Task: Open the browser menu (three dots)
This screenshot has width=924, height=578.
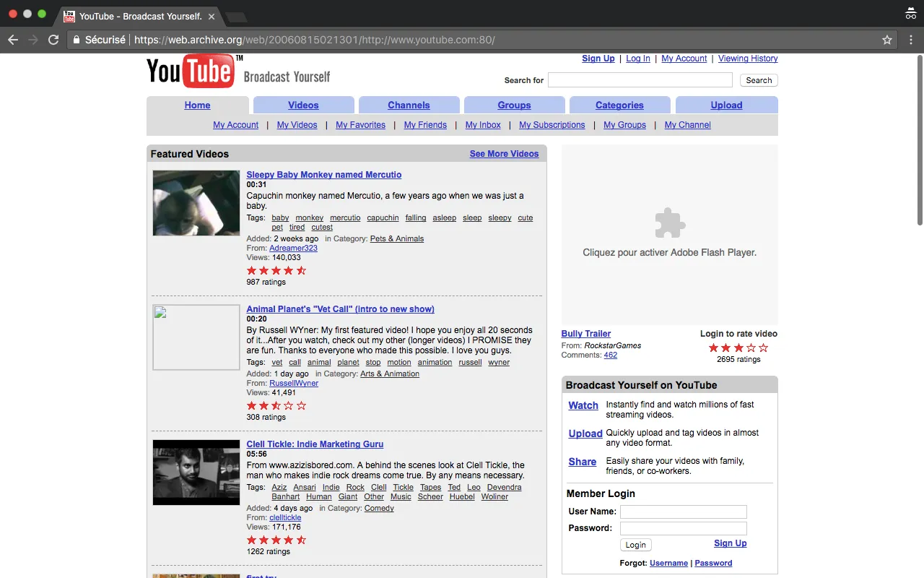Action: click(x=910, y=40)
